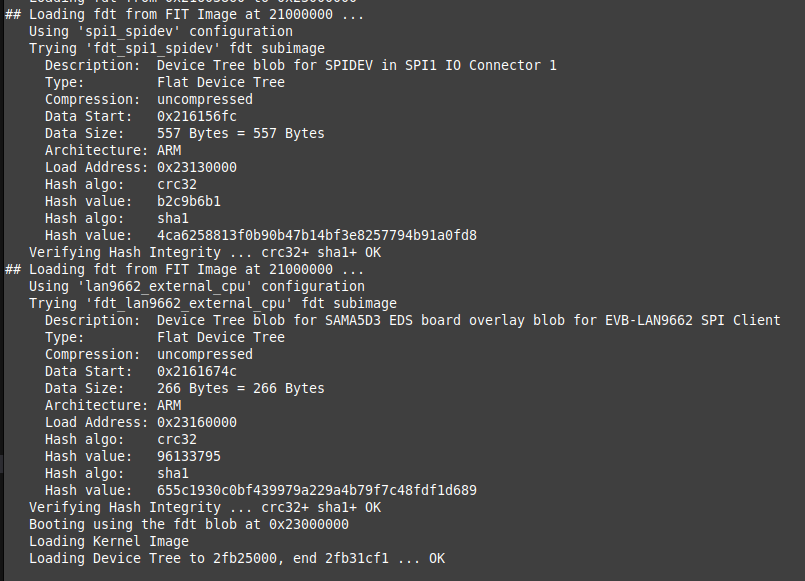This screenshot has height=581, width=805.
Task: Click Data Start value 0x2161674c
Action: pyautogui.click(x=197, y=371)
